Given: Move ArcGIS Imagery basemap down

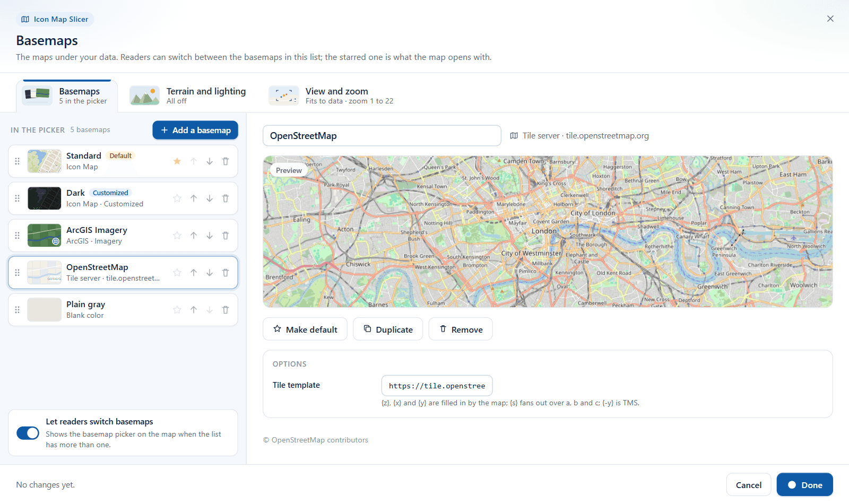Looking at the screenshot, I should coord(210,236).
